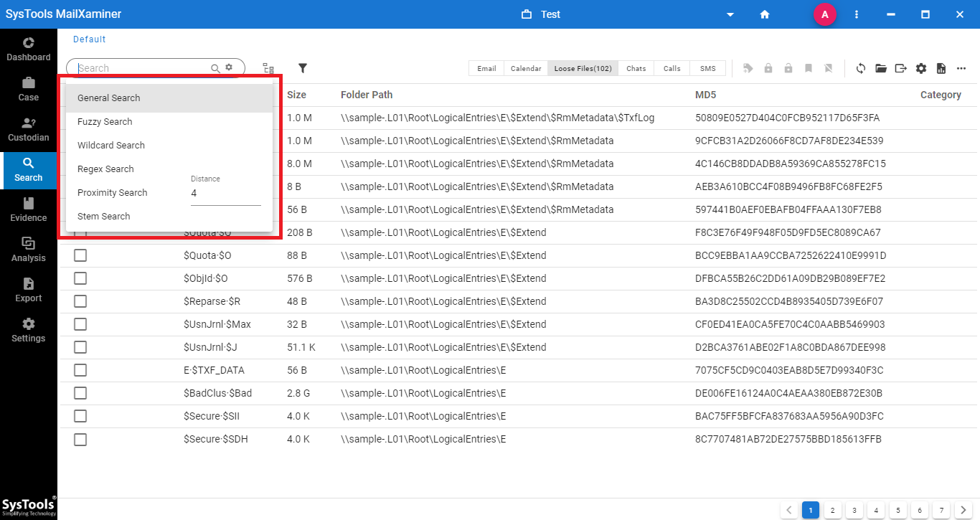Click the bookmark toolbar icon
The image size is (980, 520).
[x=809, y=68]
